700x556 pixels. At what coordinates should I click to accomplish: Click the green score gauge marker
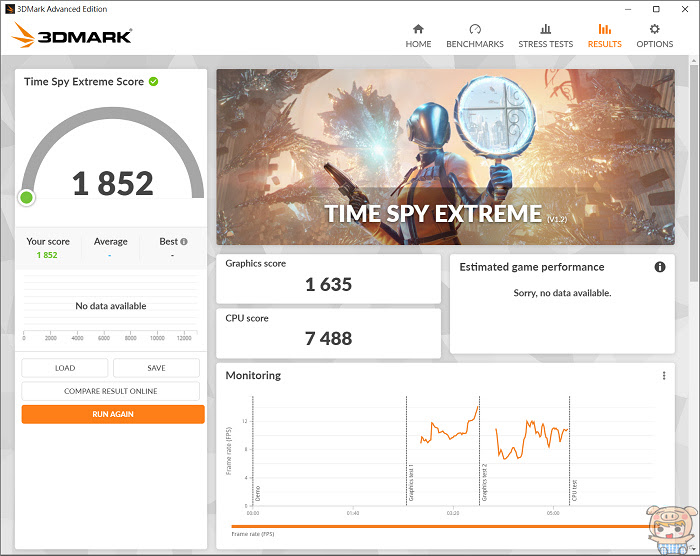coord(26,197)
